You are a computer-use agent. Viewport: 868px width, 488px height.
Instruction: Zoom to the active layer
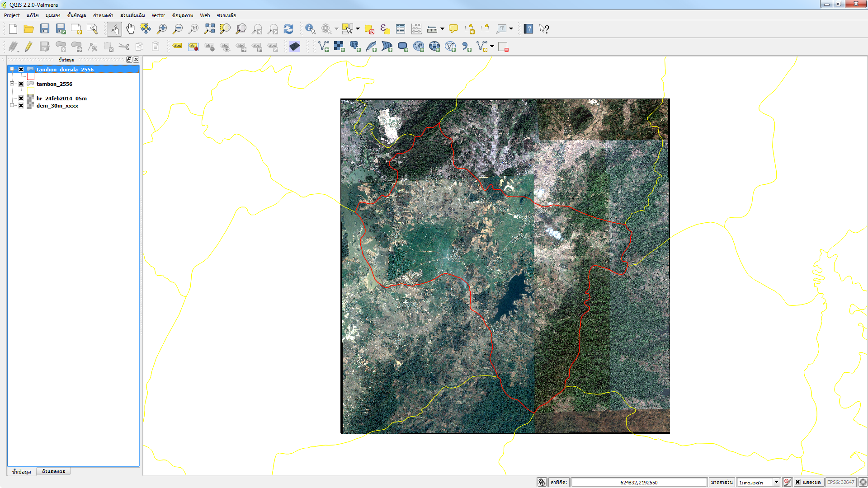click(241, 29)
